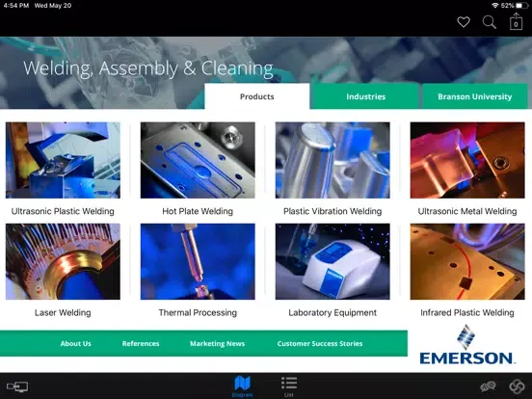Open Ultrasonic Metal Welding image
Viewport: 532px width, 399px height.
467,160
